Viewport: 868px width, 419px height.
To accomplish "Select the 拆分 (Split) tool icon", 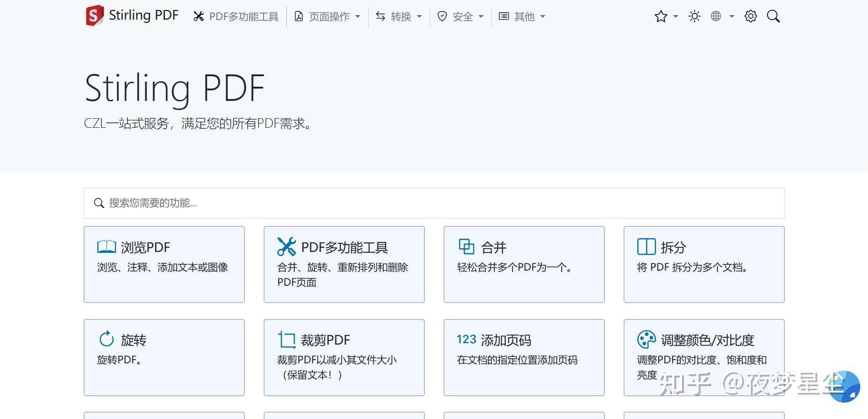I will (x=646, y=247).
